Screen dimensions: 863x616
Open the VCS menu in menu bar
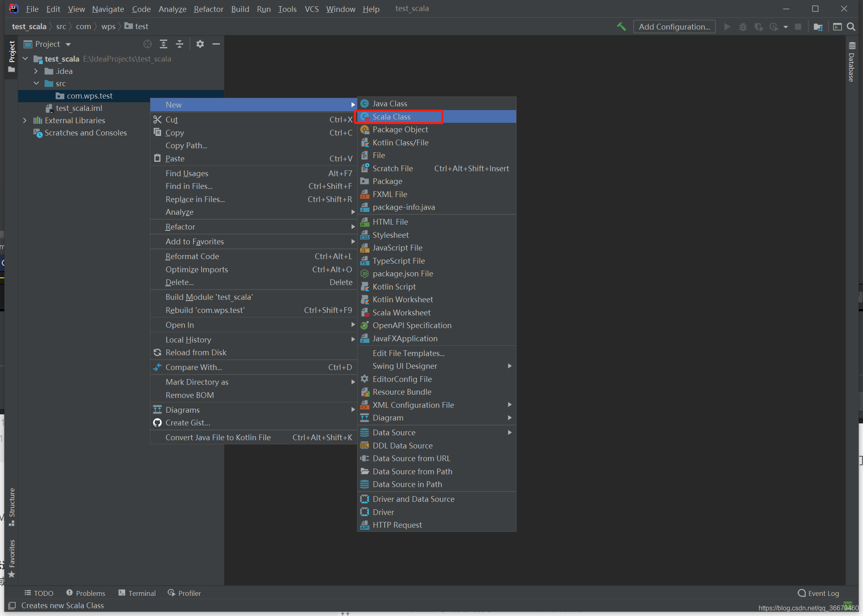tap(312, 9)
